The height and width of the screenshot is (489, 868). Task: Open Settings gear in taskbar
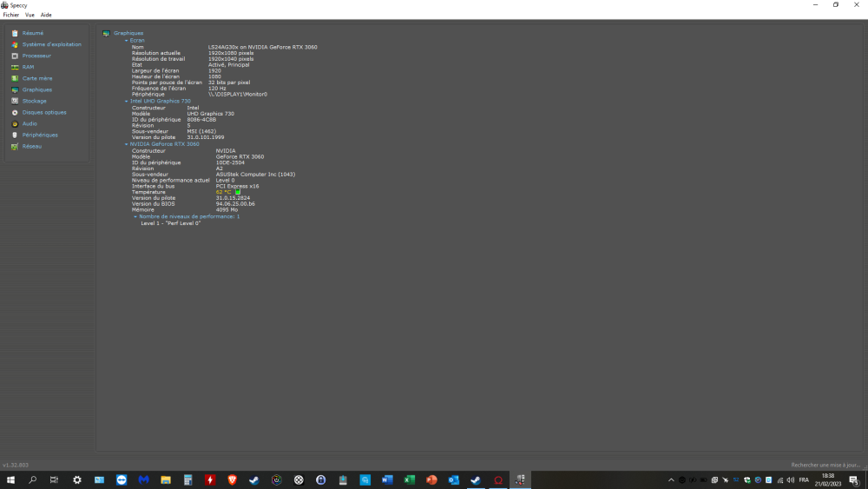[x=77, y=480]
